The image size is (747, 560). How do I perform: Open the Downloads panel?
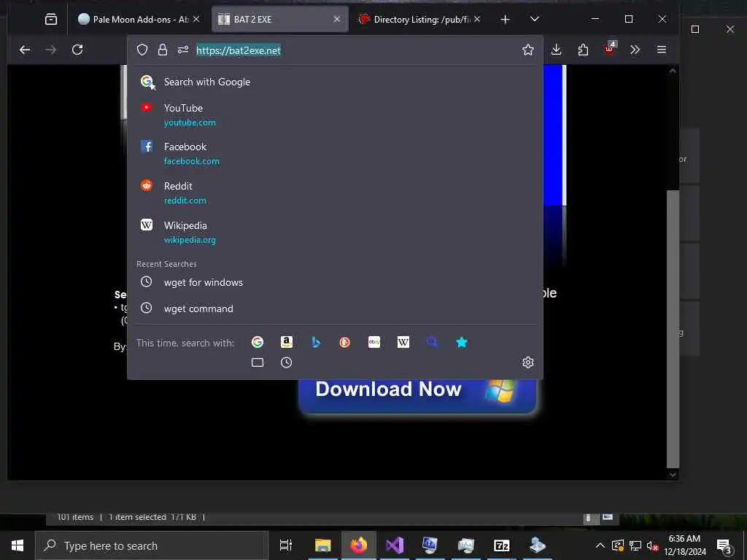pyautogui.click(x=556, y=50)
